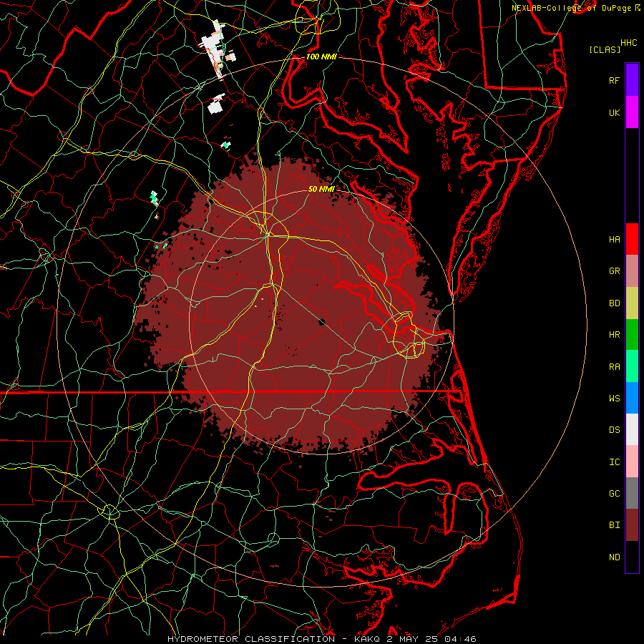644x644 pixels.
Task: Click the BI brown legend swatch
Action: click(632, 525)
